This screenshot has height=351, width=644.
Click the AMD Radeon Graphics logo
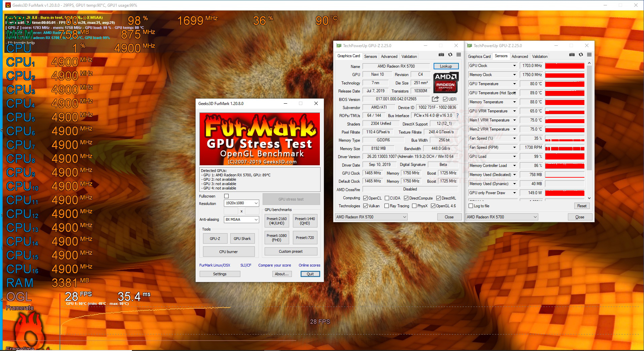pos(446,82)
